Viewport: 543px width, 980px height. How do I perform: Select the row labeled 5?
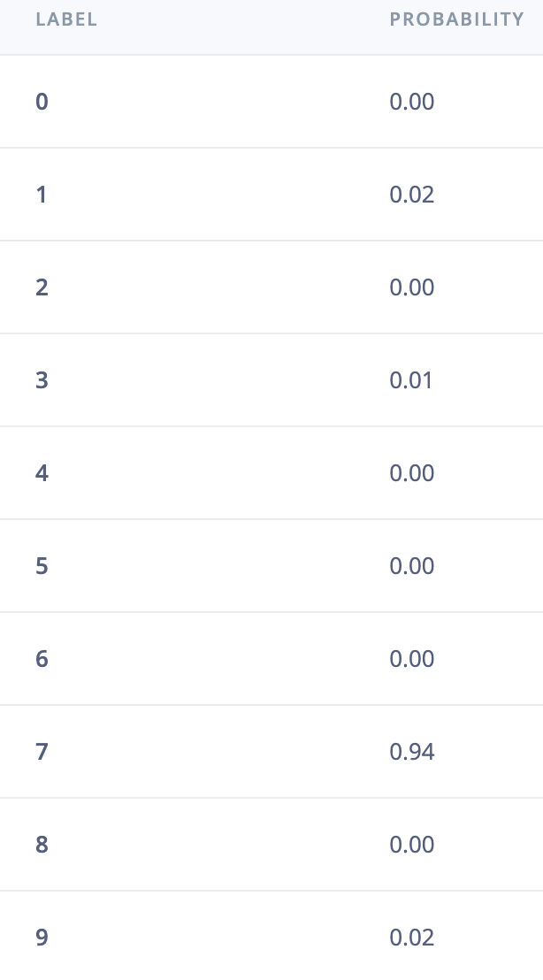[271, 566]
